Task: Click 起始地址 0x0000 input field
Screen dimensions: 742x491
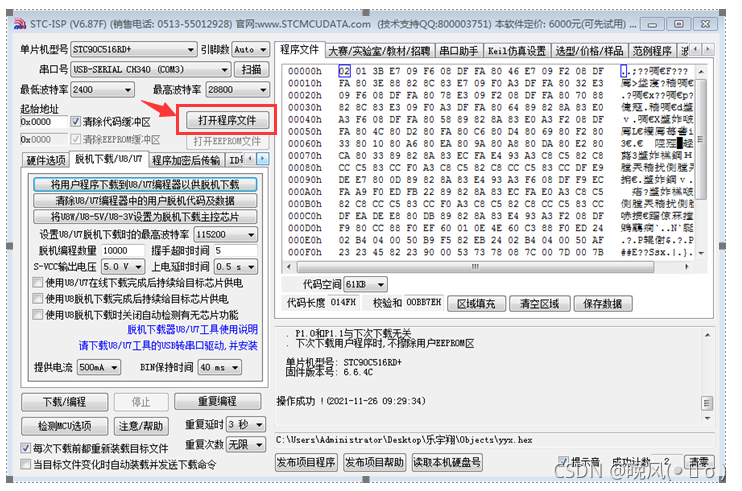Action: click(43, 122)
